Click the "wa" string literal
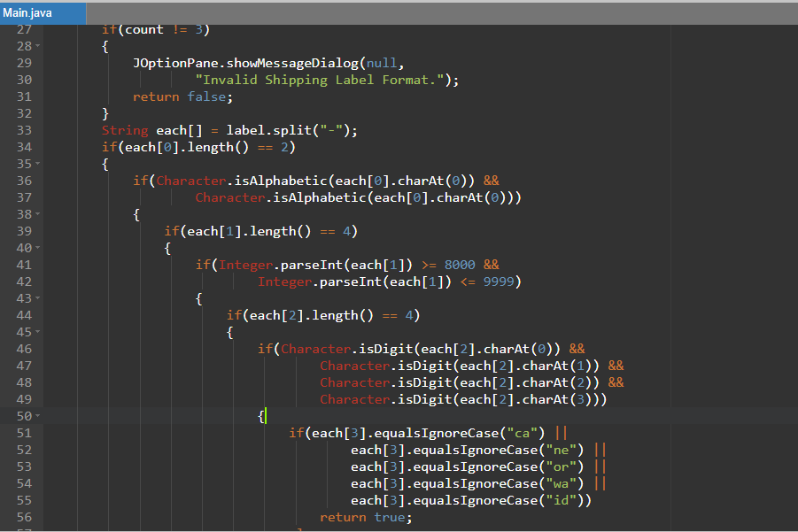The image size is (798, 532). point(568,483)
